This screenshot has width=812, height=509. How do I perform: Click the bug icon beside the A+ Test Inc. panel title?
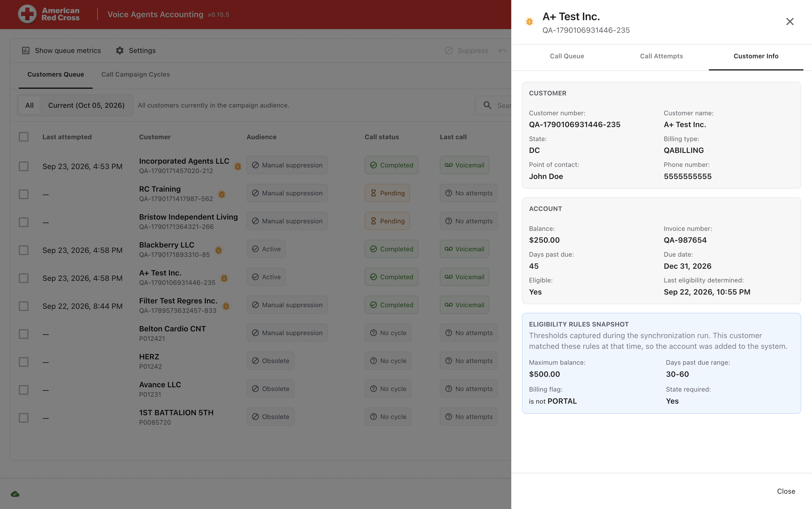click(529, 21)
